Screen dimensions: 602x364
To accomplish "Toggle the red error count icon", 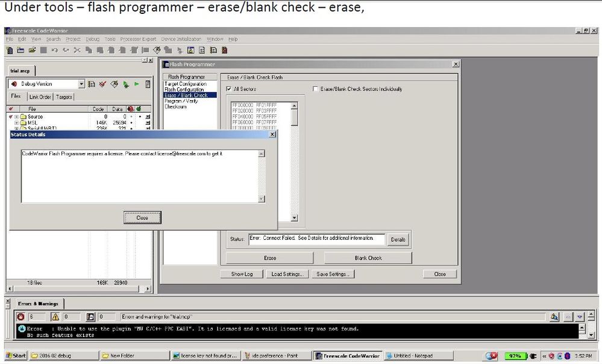I will (20, 317).
